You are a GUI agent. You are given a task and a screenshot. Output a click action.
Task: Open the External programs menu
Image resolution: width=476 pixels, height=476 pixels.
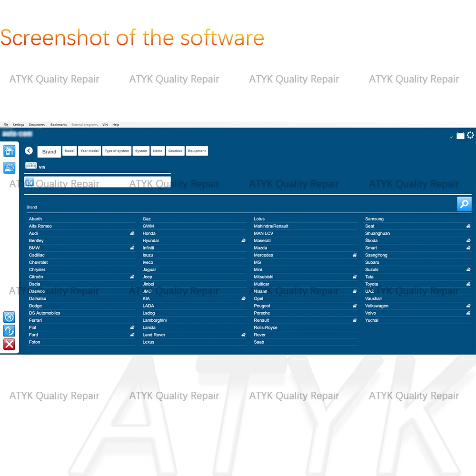(84, 125)
